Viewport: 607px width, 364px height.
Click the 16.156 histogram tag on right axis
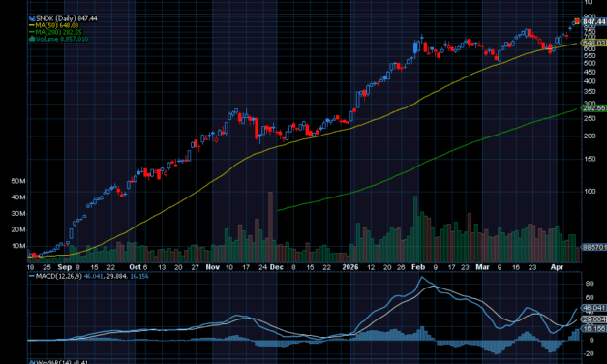tap(593, 329)
